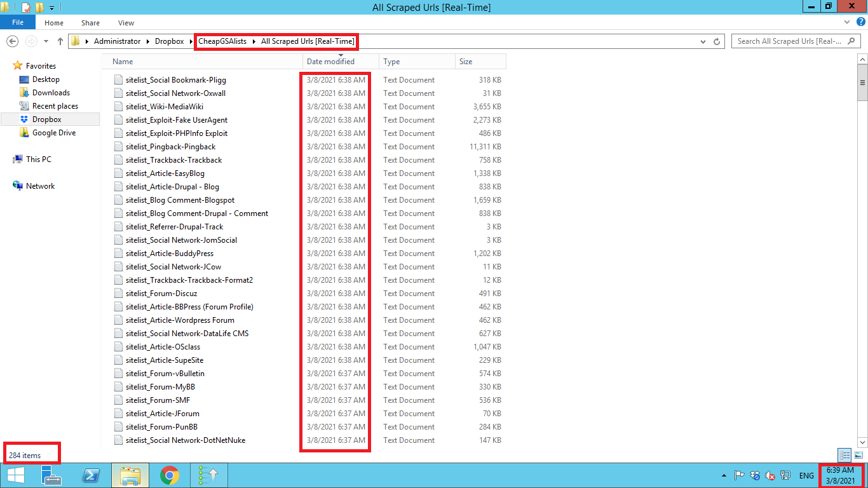The height and width of the screenshot is (488, 868).
Task: Click File Explorer taskbar icon
Action: (130, 475)
